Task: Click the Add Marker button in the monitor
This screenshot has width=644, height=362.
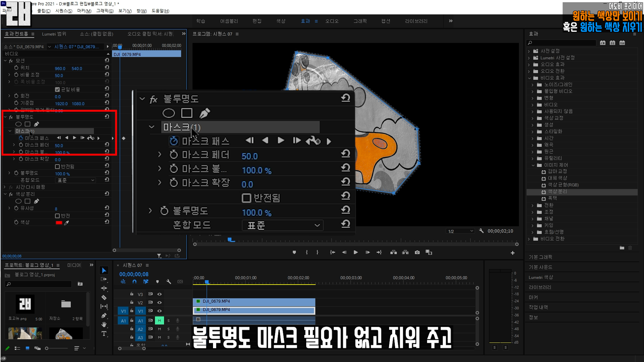Action: (294, 252)
